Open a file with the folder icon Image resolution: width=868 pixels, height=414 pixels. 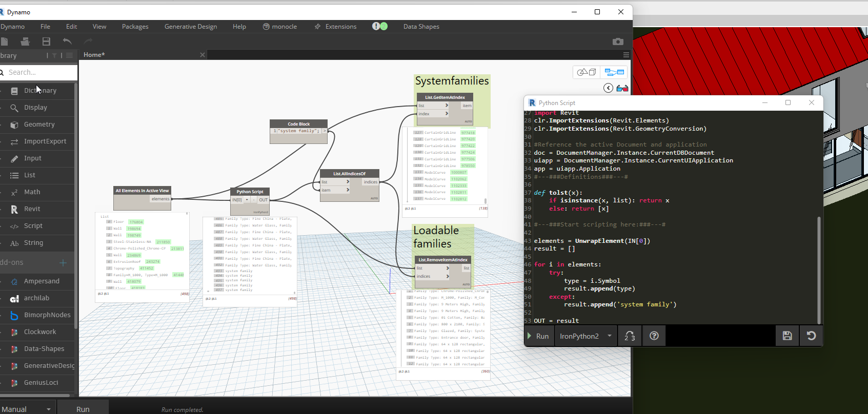click(25, 42)
